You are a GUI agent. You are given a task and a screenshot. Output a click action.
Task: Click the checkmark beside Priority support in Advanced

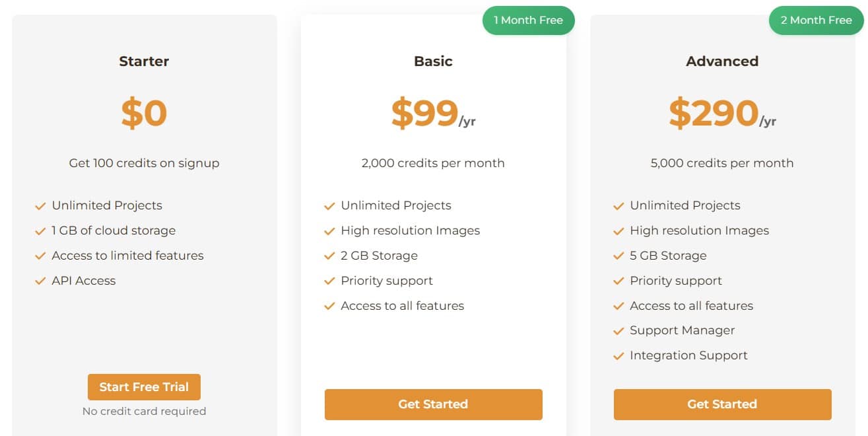point(618,281)
